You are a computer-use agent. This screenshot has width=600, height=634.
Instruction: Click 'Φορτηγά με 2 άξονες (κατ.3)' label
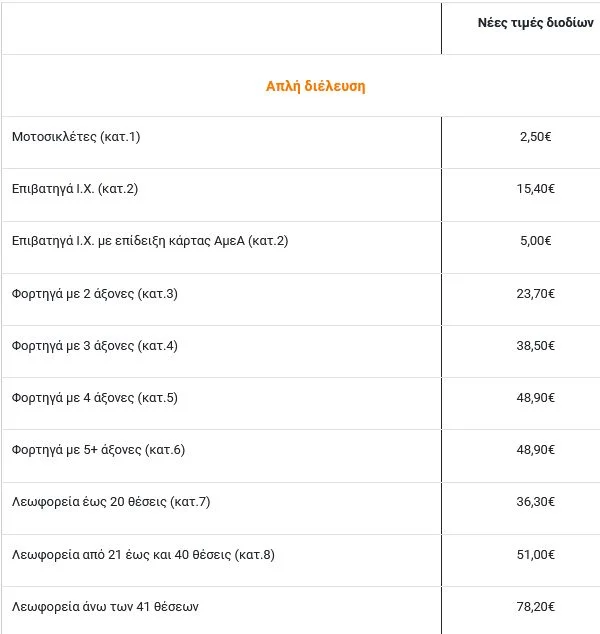tap(94, 293)
